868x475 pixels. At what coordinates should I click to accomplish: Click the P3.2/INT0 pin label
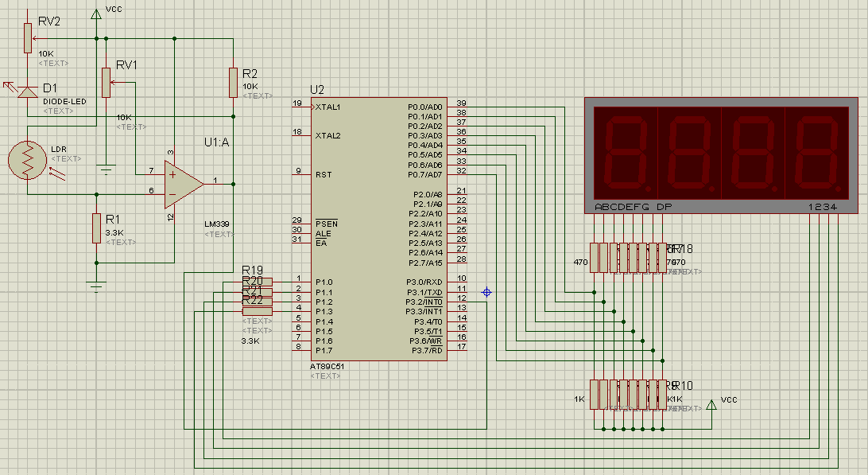click(x=424, y=302)
